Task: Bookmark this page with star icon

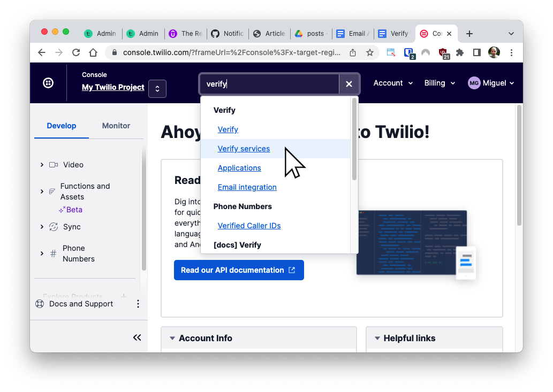Action: (369, 53)
